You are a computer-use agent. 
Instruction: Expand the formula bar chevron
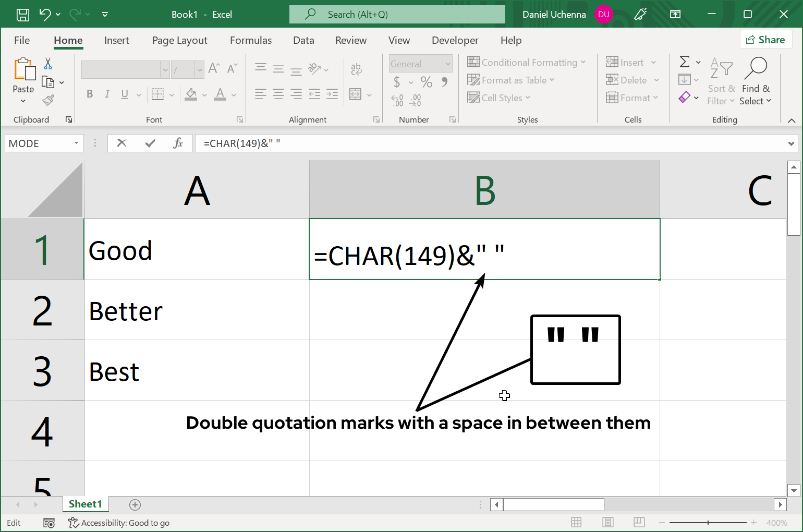pos(791,143)
